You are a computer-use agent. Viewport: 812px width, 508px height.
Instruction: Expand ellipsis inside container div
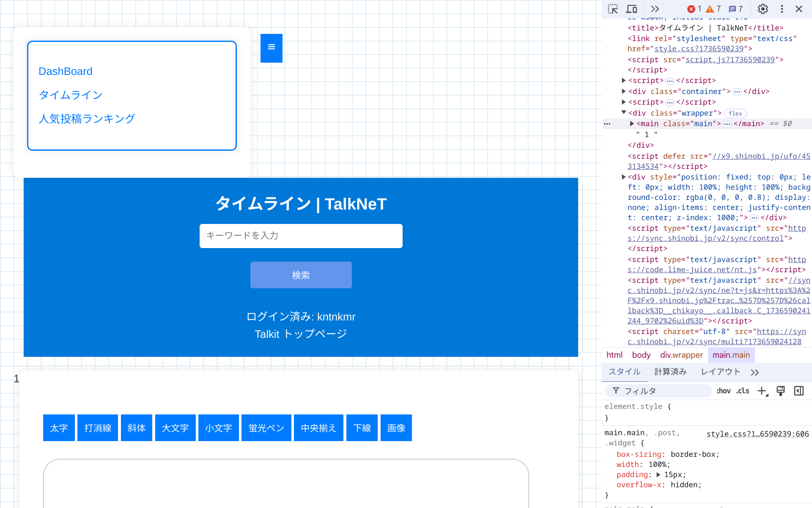point(737,92)
